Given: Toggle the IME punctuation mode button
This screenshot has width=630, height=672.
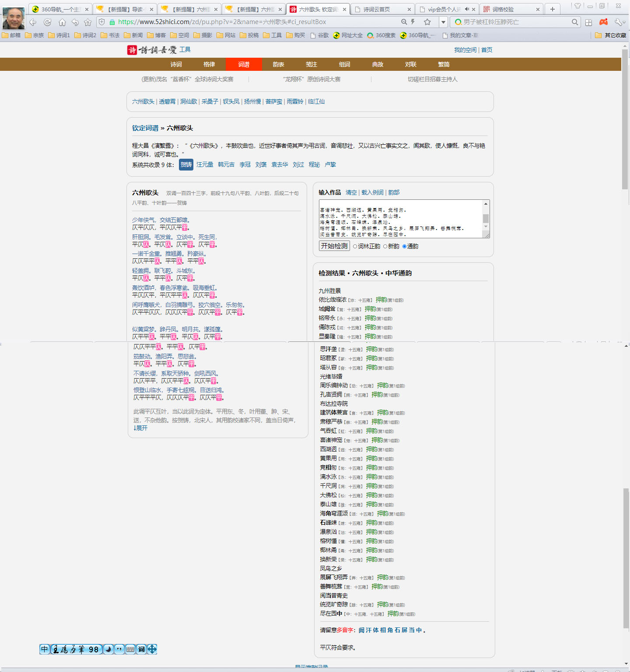Looking at the screenshot, I should [x=119, y=649].
